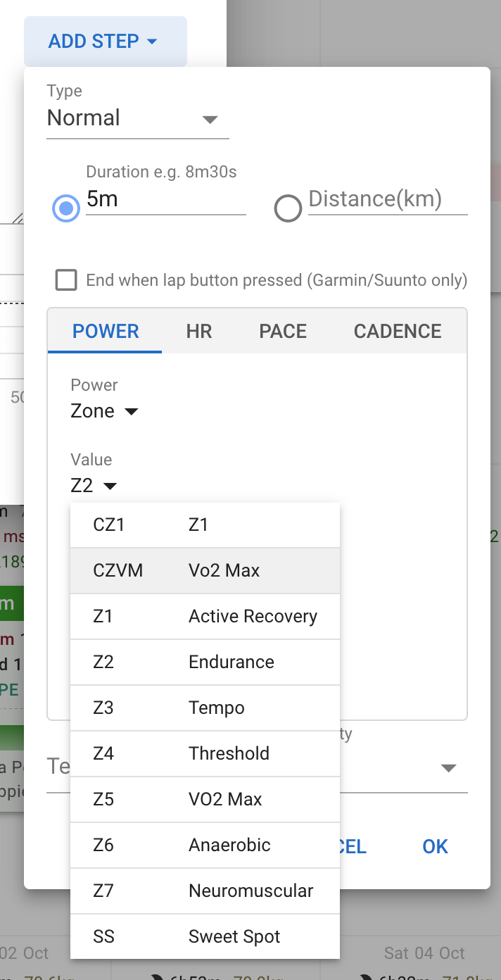Expand the Power Zone dropdown
This screenshot has width=501, height=980.
point(104,411)
